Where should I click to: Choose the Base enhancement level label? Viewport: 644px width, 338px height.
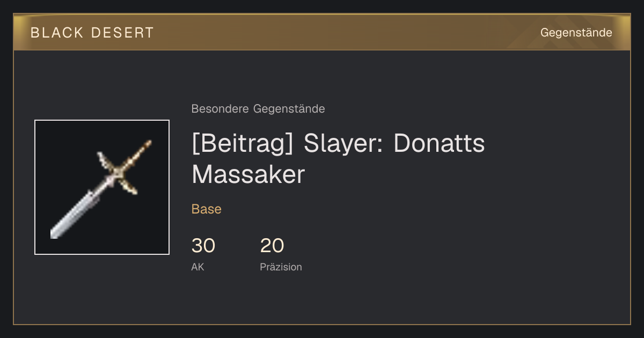point(207,209)
